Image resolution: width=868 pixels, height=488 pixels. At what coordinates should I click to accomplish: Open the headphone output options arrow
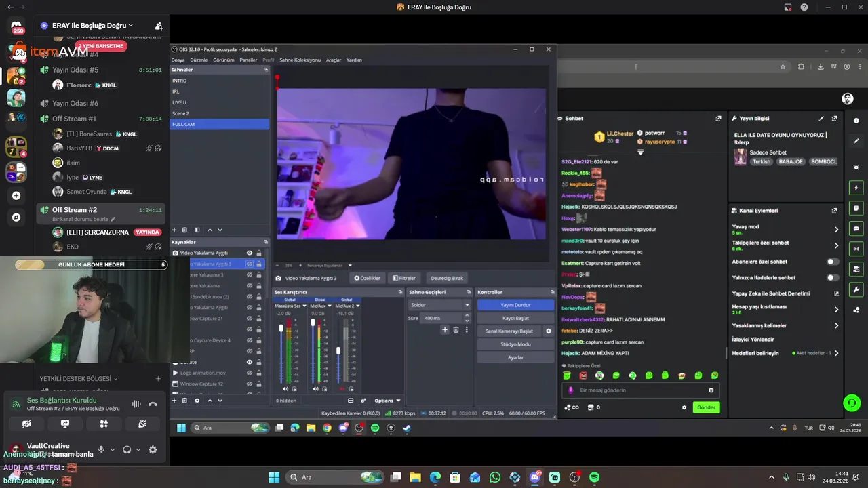pos(138,450)
